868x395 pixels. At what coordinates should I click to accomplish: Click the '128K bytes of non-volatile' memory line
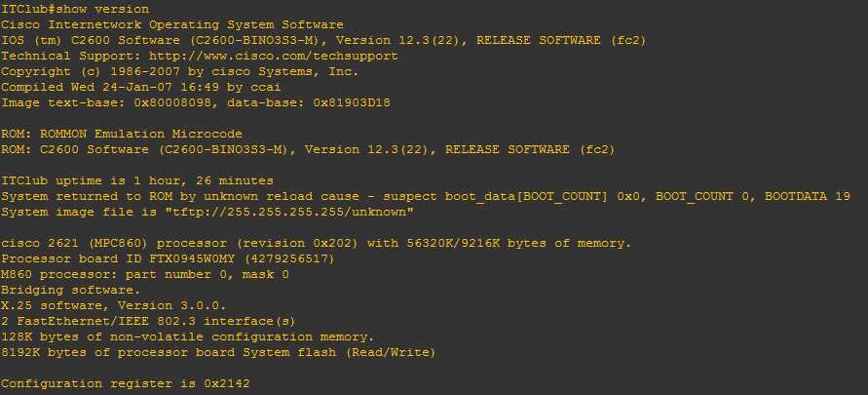coord(188,336)
